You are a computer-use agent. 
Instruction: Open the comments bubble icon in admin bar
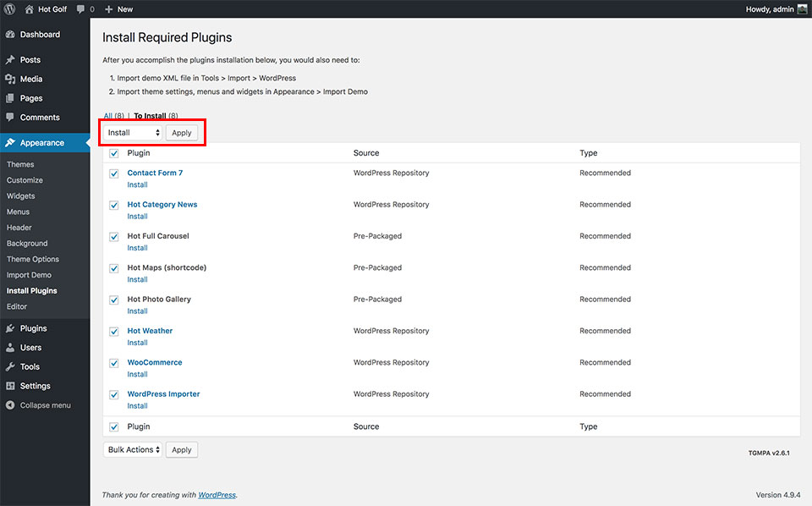[81, 9]
